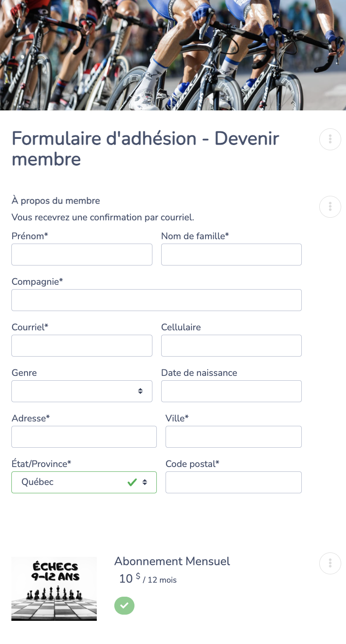Image resolution: width=346 pixels, height=644 pixels.
Task: Click the arrows icon in État/Province field
Action: [x=145, y=482]
